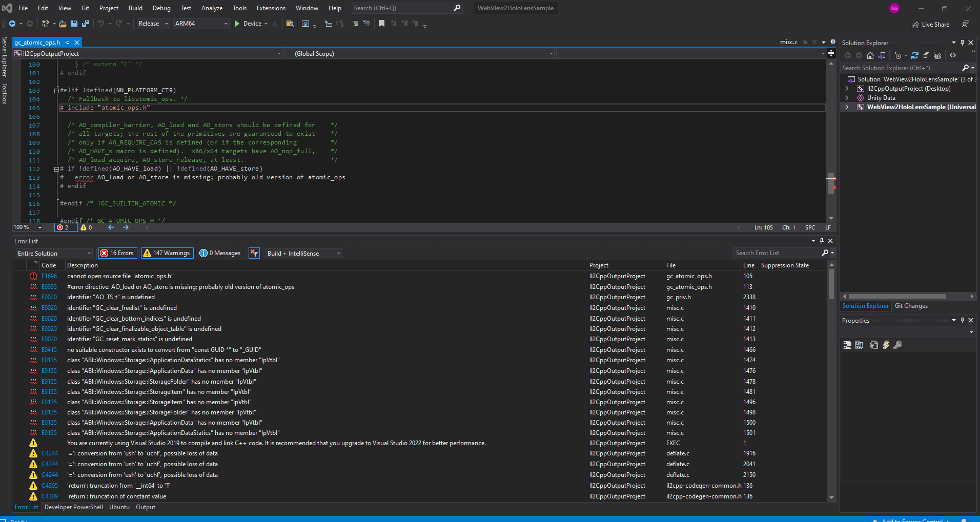Open Live Share from the toolbar
Image resolution: width=980 pixels, height=522 pixels.
point(930,25)
